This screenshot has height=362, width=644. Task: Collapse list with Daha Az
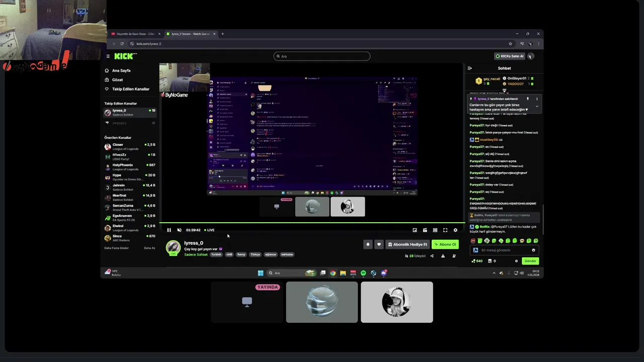pos(149,248)
